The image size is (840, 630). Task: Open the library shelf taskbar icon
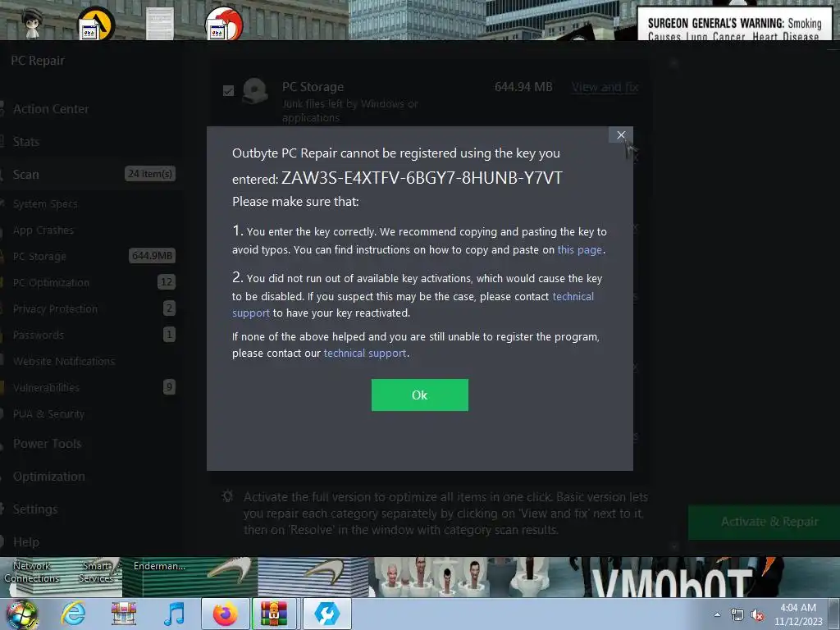(x=123, y=614)
